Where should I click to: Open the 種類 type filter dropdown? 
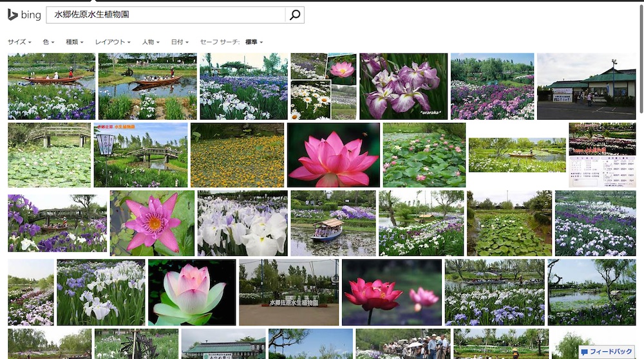coord(76,42)
